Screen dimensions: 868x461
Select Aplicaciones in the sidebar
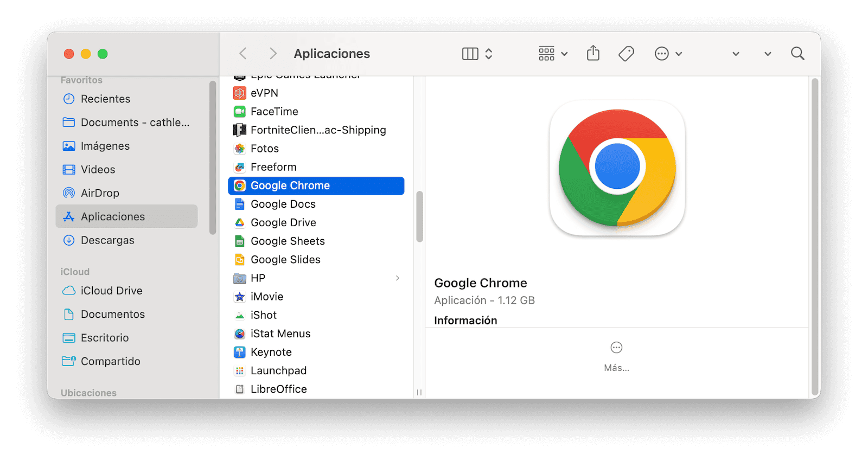126,216
